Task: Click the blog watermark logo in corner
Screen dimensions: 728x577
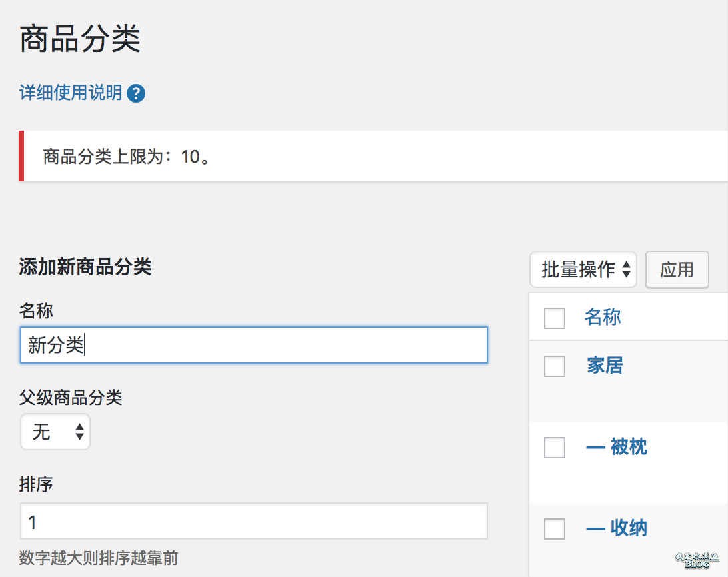Action: [697, 560]
